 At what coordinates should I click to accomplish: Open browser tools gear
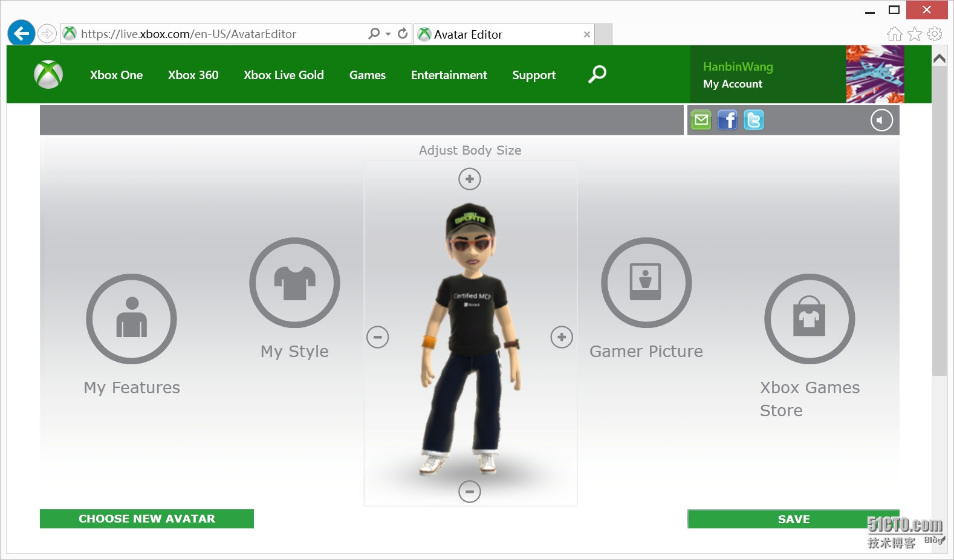pyautogui.click(x=935, y=34)
